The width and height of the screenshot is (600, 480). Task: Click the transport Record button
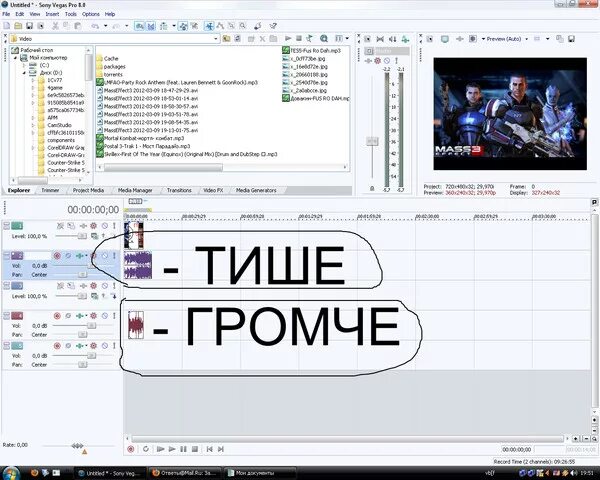130,449
